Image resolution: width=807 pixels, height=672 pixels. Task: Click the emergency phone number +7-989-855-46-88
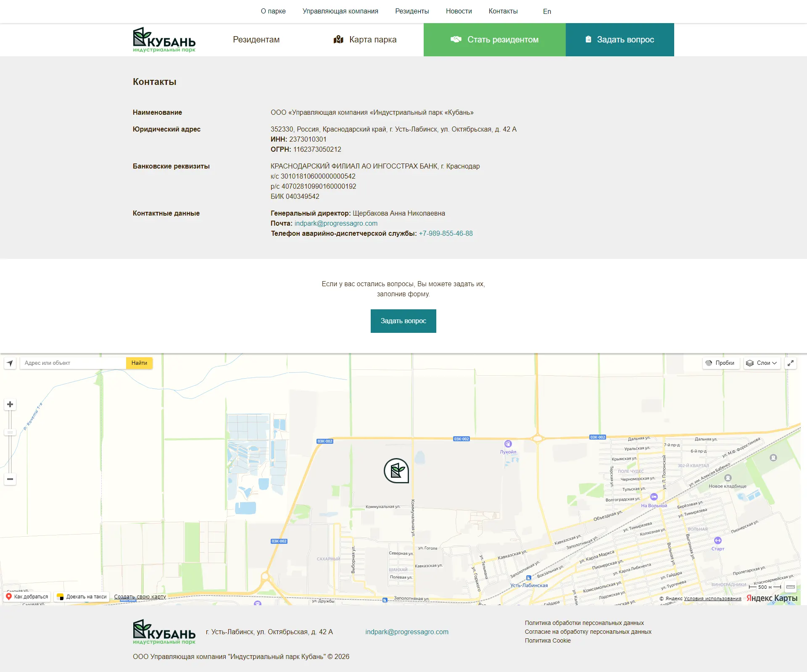click(446, 234)
